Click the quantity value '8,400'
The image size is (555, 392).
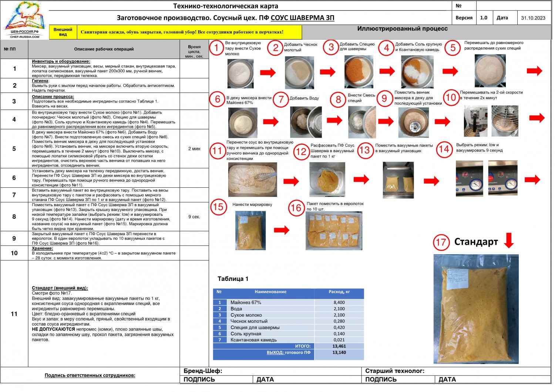tap(339, 302)
